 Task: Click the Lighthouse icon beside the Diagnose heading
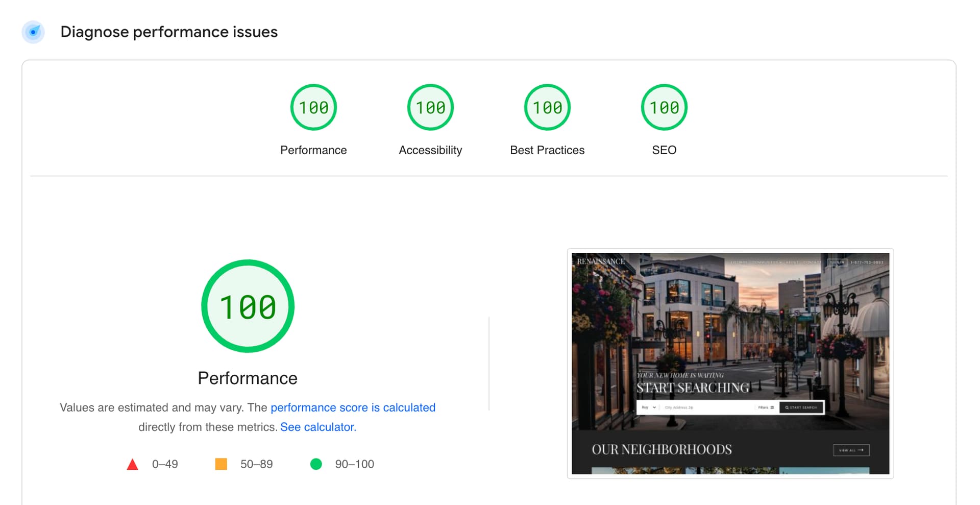(x=33, y=32)
